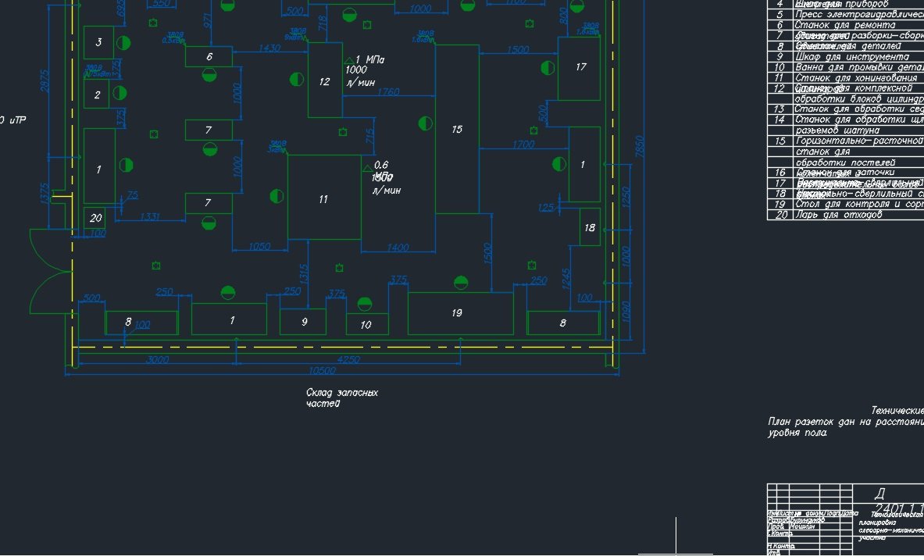Select the 4250 dimension text
The height and width of the screenshot is (560, 924).
(348, 359)
